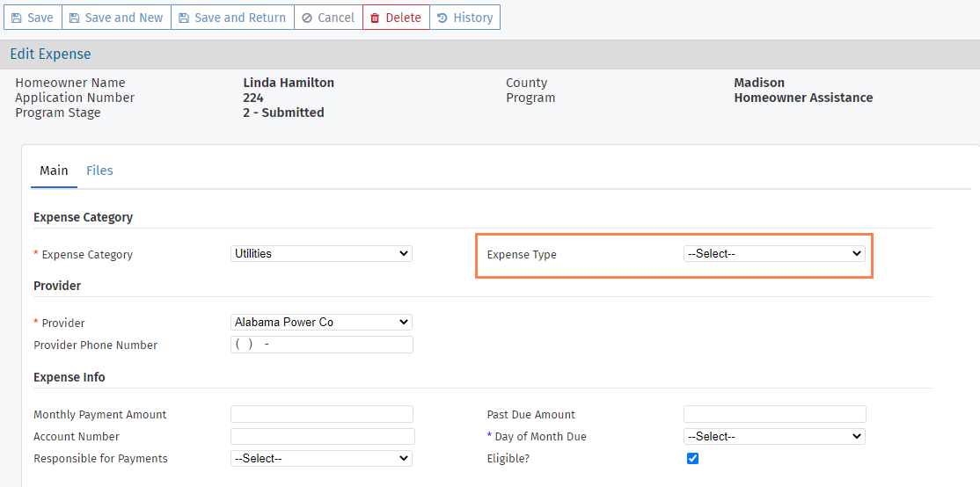Select the Main tab
980x487 pixels.
[54, 171]
